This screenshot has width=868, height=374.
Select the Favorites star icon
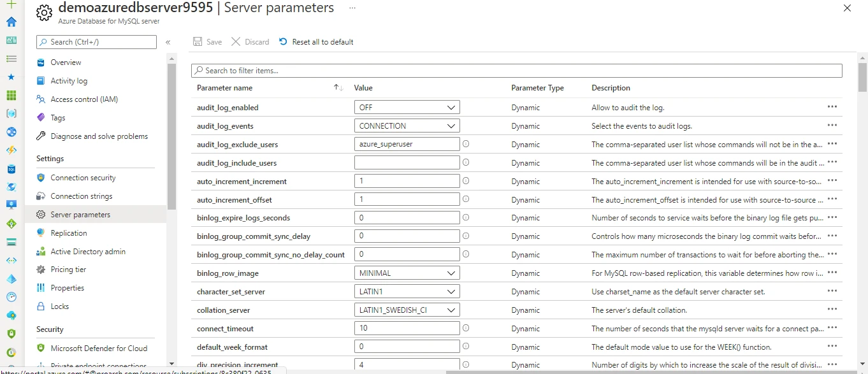10,77
